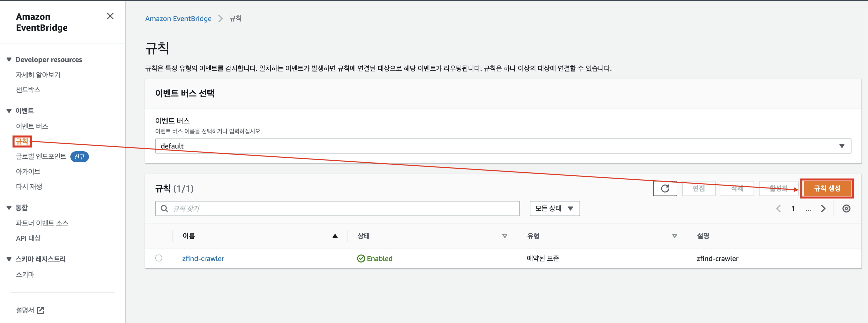
Task: Collapse the 스키마 레지스트리 section
Action: [9, 259]
